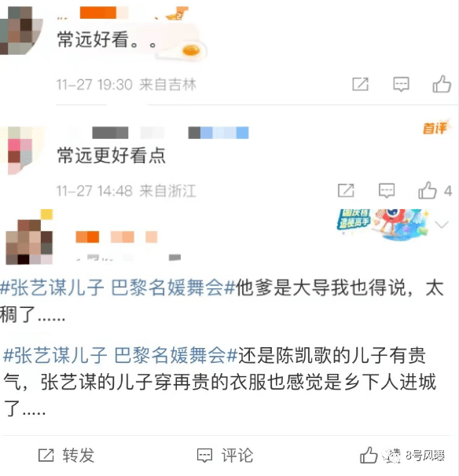Open the holiday event banner sticker

[x=384, y=224]
